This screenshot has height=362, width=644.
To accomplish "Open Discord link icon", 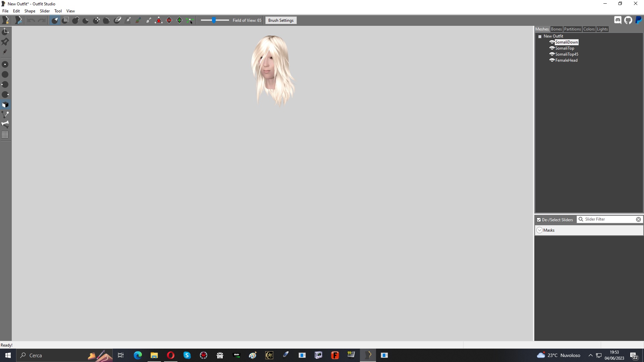I will tap(618, 20).
